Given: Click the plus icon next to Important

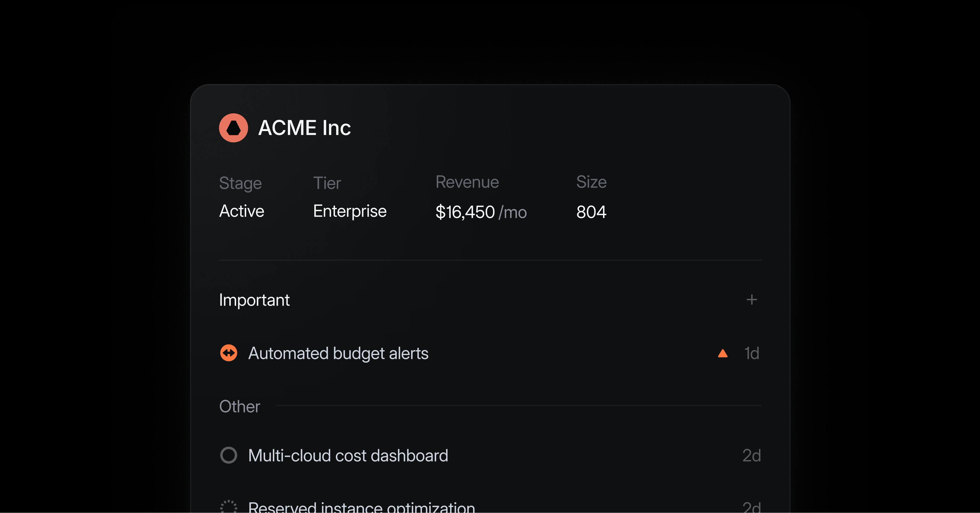Looking at the screenshot, I should coord(751,300).
